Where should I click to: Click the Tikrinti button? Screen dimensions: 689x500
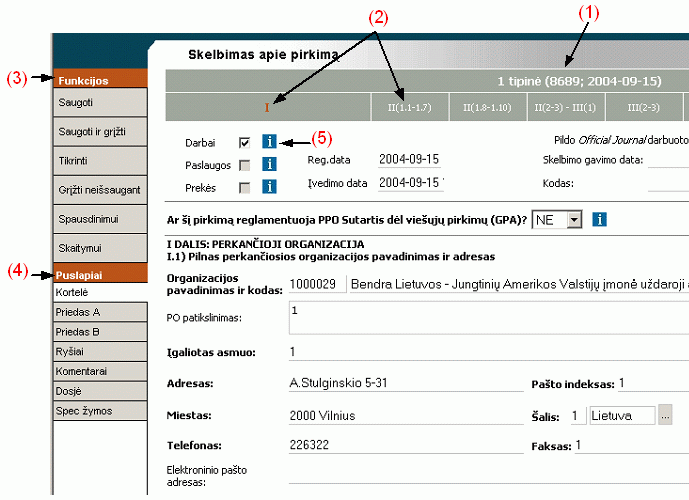[x=100, y=161]
